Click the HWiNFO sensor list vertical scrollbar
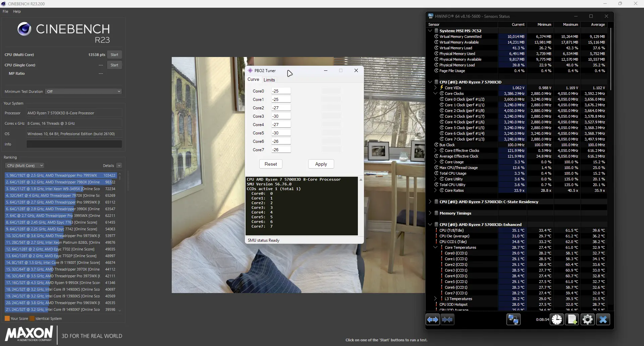Screen dimensions: 644x346 pyautogui.click(x=611, y=59)
